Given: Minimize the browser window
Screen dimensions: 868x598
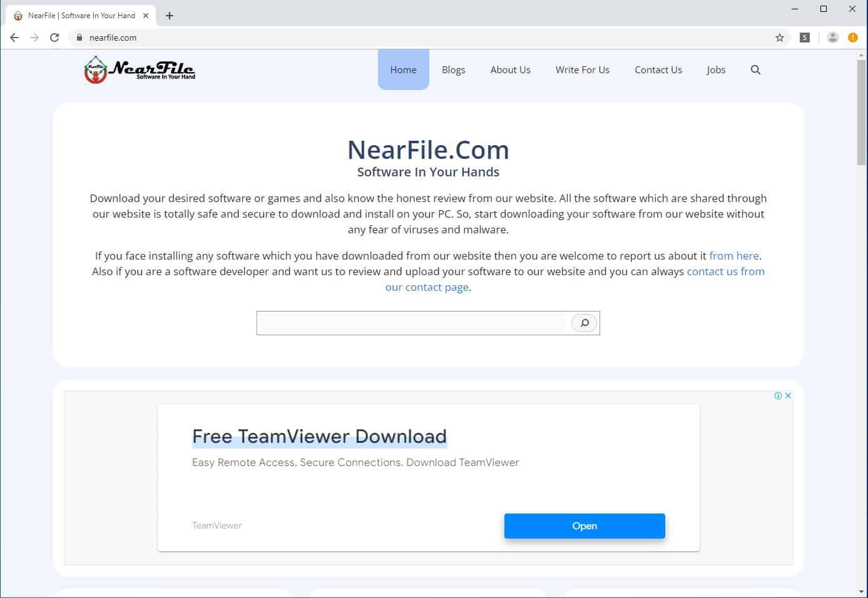Looking at the screenshot, I should tap(795, 9).
